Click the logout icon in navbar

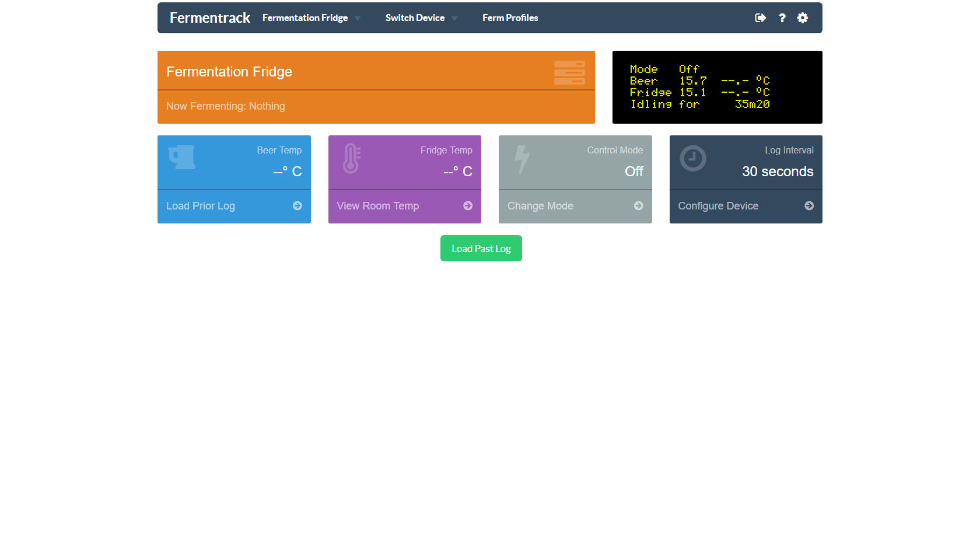760,18
